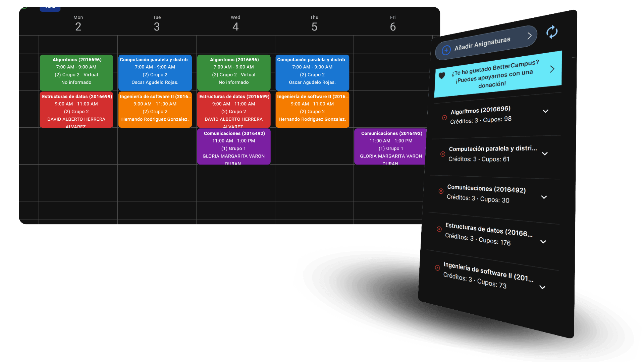Image resolution: width=644 pixels, height=362 pixels.
Task: Expand Ingeniería de software II subject row
Action: click(542, 287)
